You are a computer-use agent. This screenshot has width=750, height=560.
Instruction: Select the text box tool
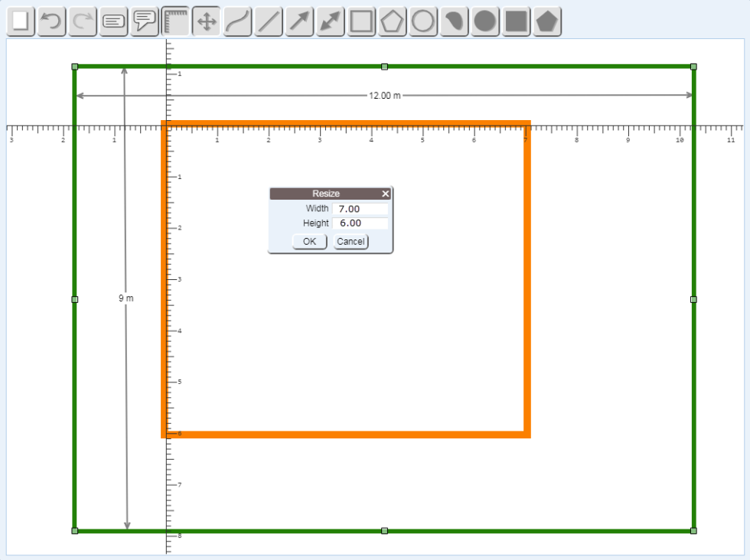113,21
